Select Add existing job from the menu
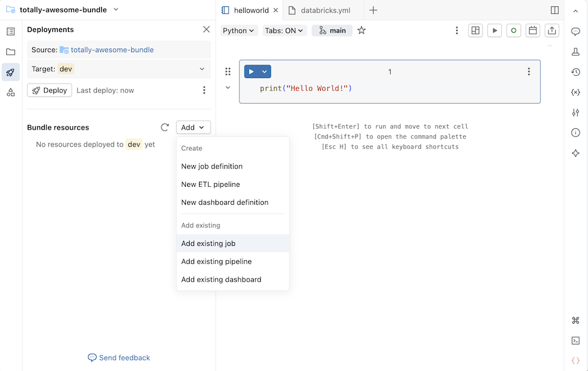This screenshot has height=371, width=588. (208, 243)
